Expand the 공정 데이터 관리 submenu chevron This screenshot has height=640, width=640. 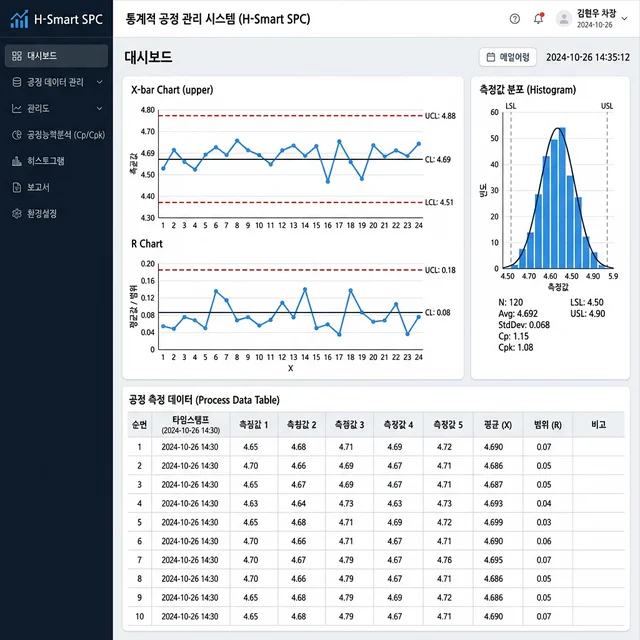click(99, 82)
